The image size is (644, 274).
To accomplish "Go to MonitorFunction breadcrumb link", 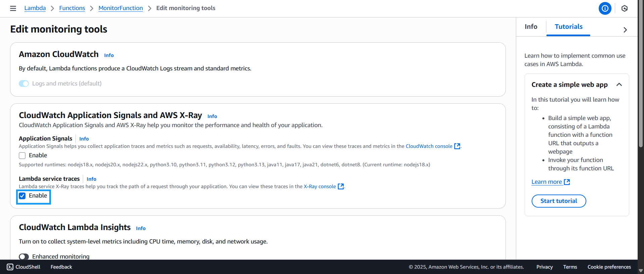I will tap(120, 8).
